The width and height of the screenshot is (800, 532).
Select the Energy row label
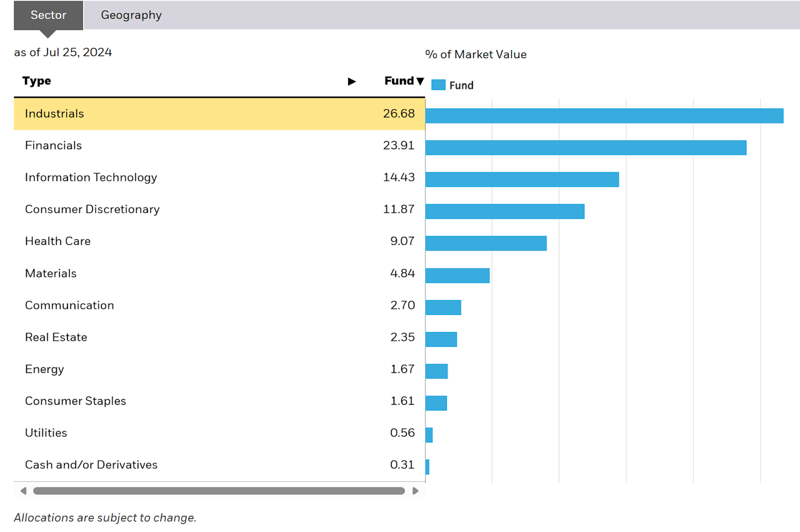(x=44, y=369)
